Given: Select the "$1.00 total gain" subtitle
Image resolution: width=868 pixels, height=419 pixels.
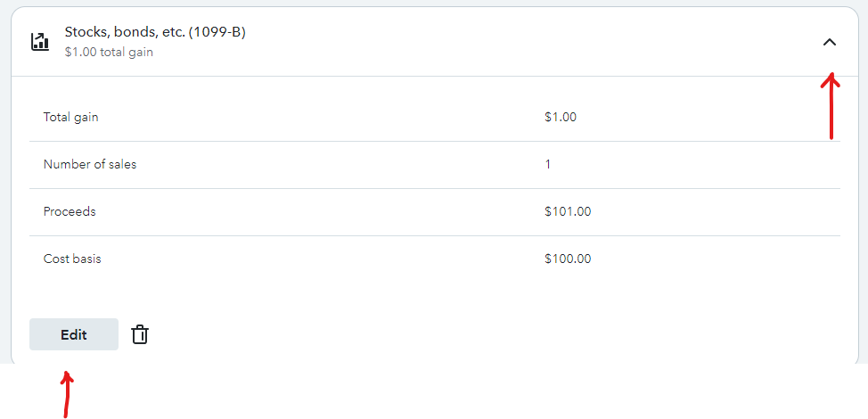Looking at the screenshot, I should click(109, 53).
